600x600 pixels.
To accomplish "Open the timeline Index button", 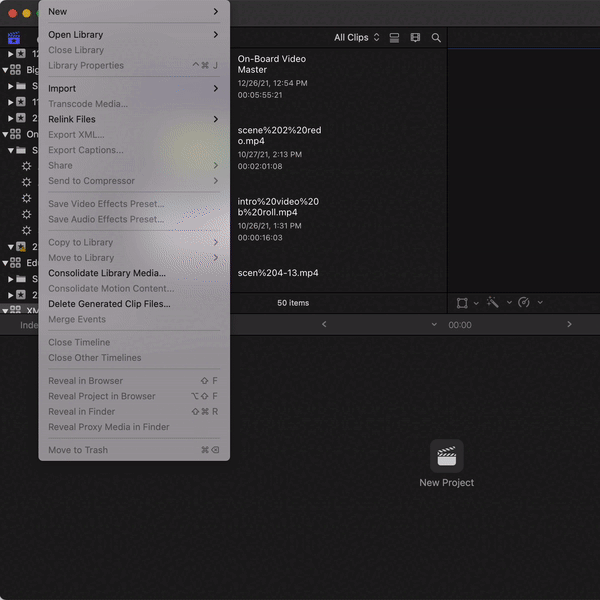I will 29,325.
